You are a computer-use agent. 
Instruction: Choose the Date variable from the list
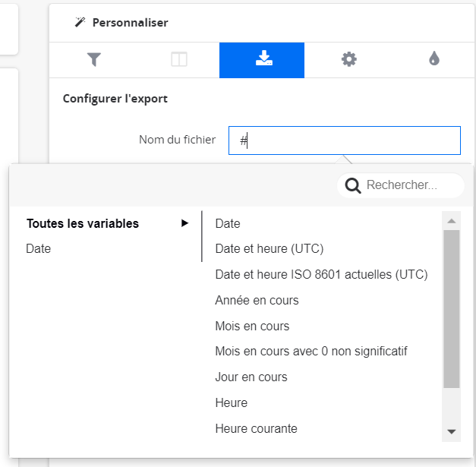[228, 223]
